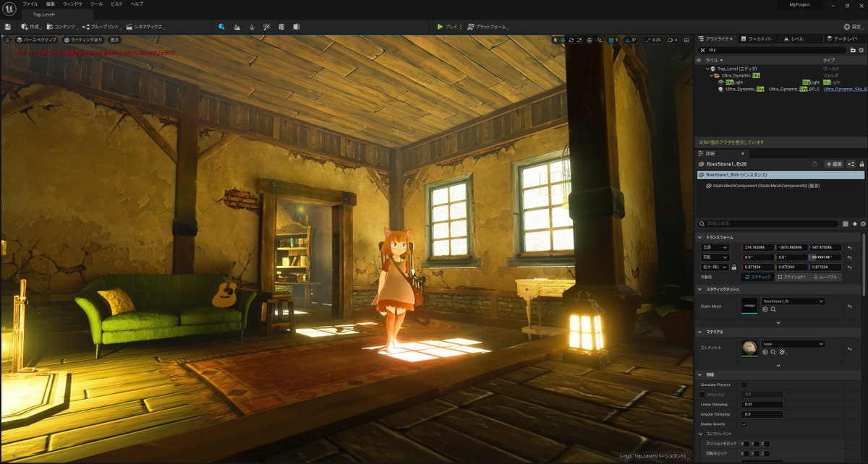Open camera speed setting showing 4

(x=673, y=40)
